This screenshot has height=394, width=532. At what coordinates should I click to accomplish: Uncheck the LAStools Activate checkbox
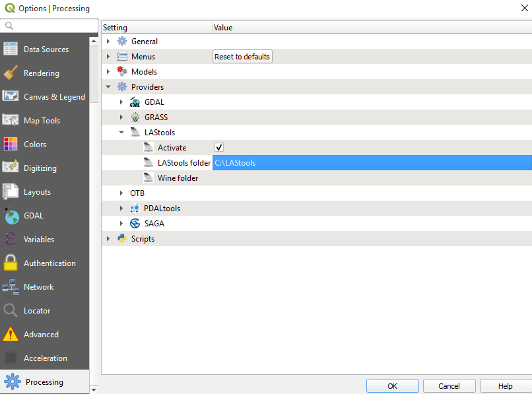(218, 147)
